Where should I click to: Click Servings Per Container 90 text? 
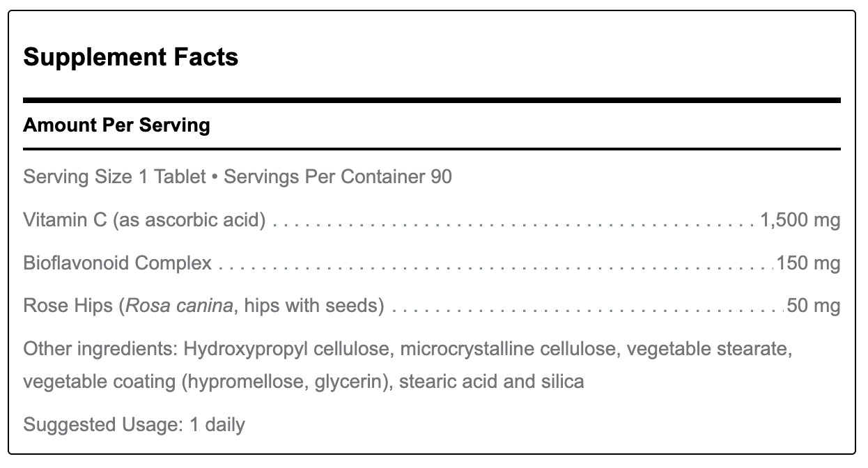(338, 176)
